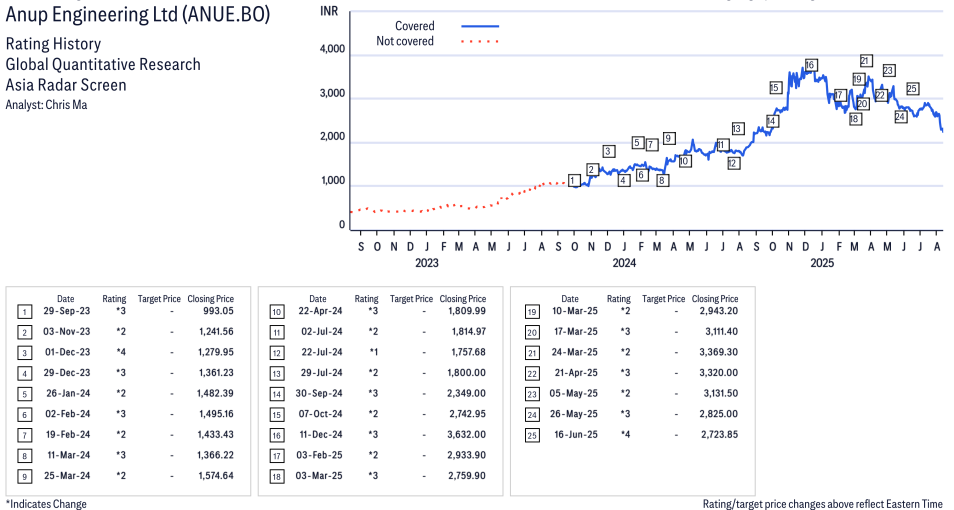Click the blue Covered legend line
This screenshot has height=510, width=954.
(480, 26)
